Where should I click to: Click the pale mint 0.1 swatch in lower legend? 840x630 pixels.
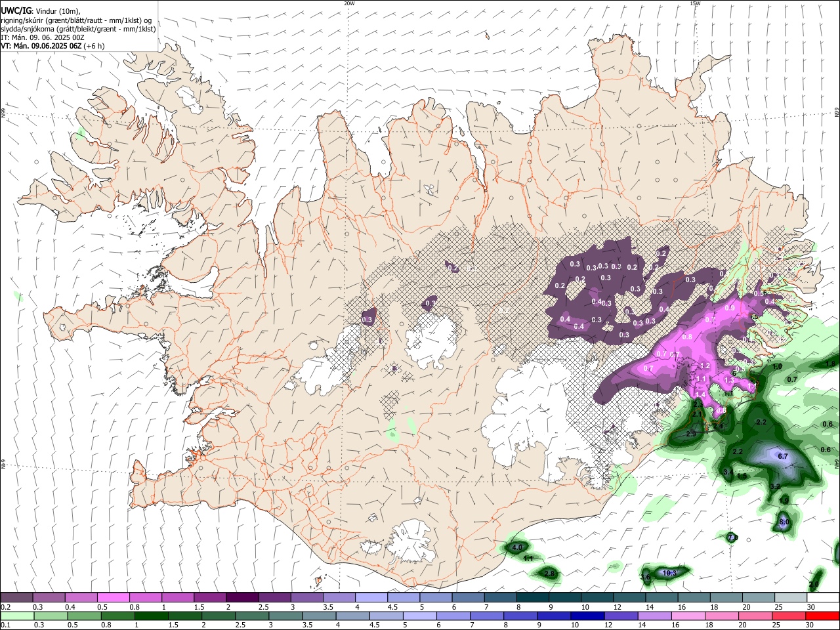tap(16, 616)
